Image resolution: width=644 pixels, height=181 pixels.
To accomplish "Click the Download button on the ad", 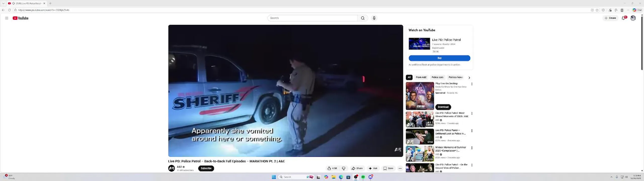I will pos(443,107).
